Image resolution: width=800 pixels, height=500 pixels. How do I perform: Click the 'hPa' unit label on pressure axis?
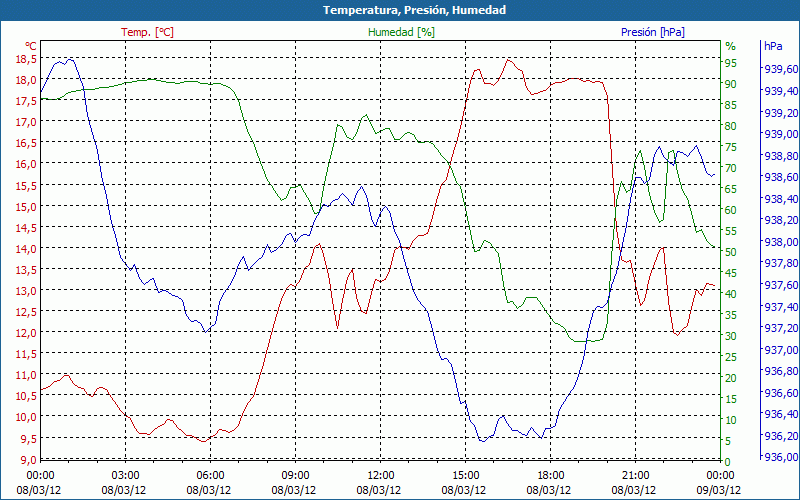pyautogui.click(x=773, y=46)
